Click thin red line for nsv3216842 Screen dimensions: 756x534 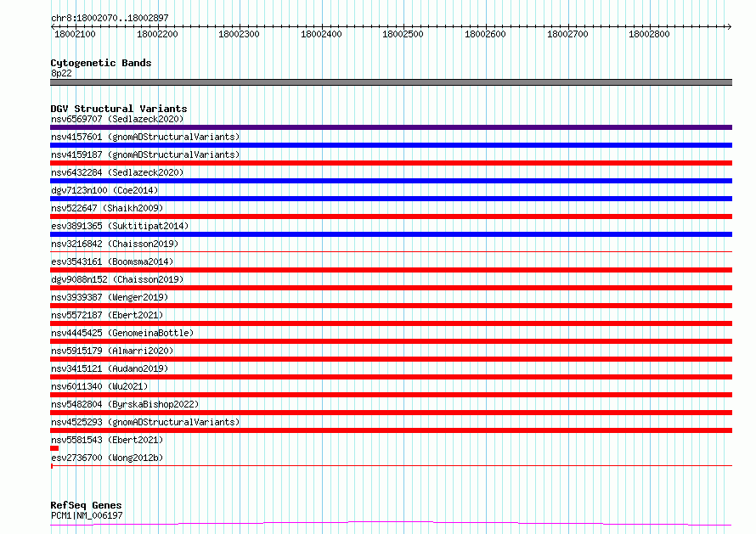[x=391, y=251]
